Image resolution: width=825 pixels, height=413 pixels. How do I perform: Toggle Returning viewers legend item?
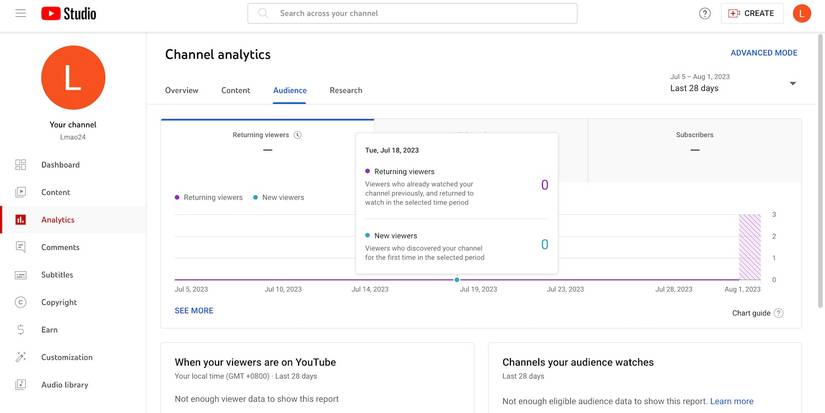[x=209, y=197]
